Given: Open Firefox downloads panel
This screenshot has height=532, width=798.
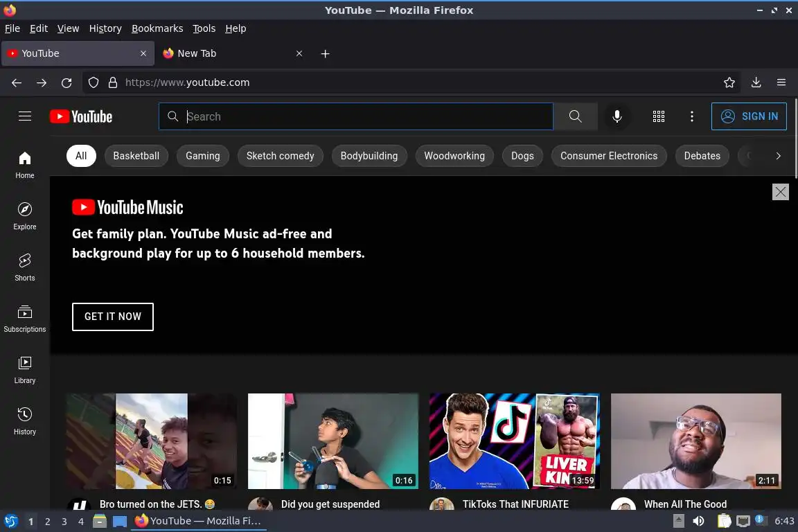Looking at the screenshot, I should click(x=756, y=82).
